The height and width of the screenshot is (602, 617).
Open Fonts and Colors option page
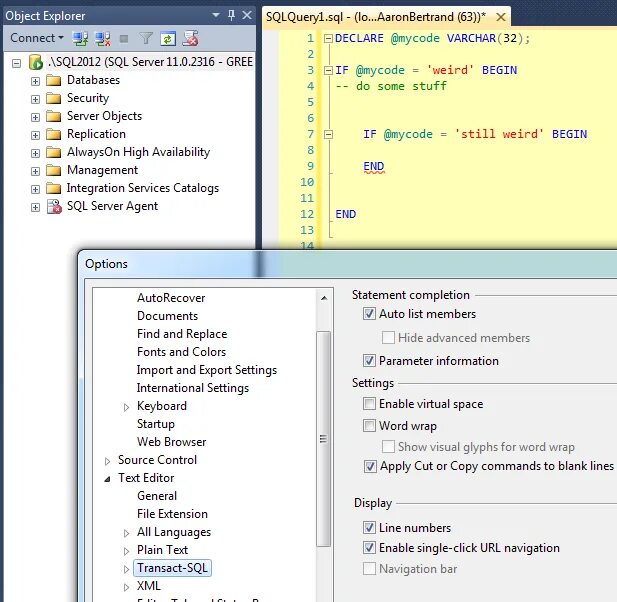pyautogui.click(x=181, y=352)
